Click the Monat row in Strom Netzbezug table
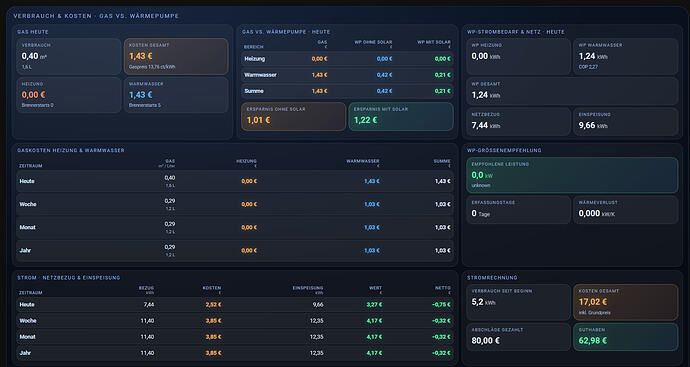The height and width of the screenshot is (367, 690). [x=235, y=337]
